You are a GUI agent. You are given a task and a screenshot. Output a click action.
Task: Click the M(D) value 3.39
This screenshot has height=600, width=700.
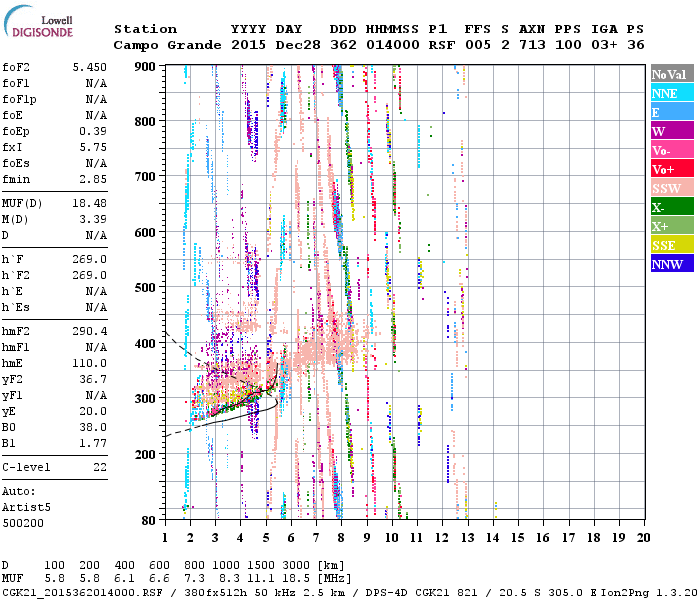tap(93, 220)
